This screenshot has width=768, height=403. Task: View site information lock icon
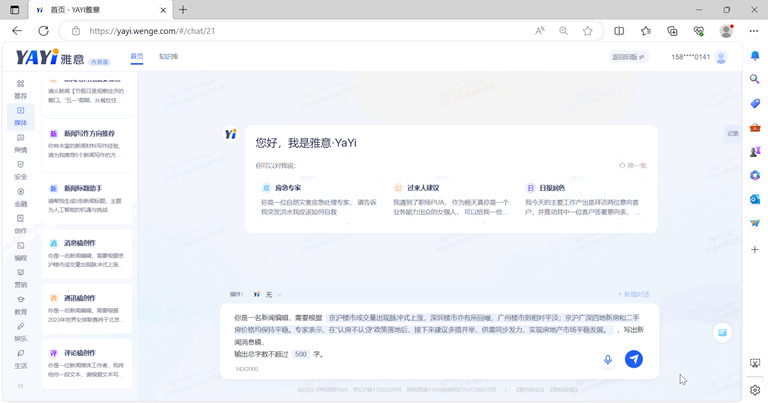point(76,31)
